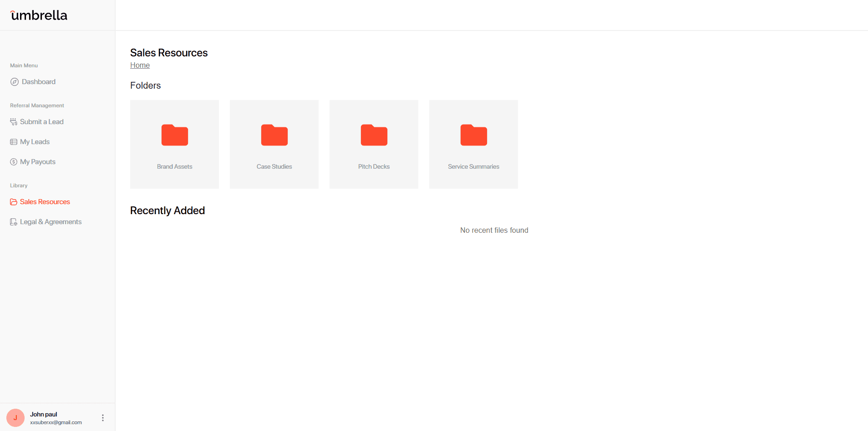Click the My Leads table icon
This screenshot has width=868, height=431.
point(14,142)
